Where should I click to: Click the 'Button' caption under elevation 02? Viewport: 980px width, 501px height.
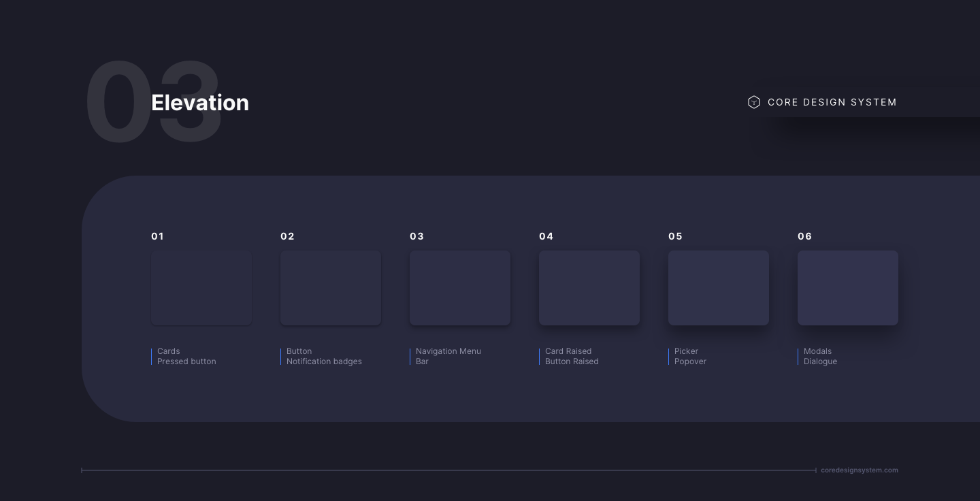(x=299, y=351)
